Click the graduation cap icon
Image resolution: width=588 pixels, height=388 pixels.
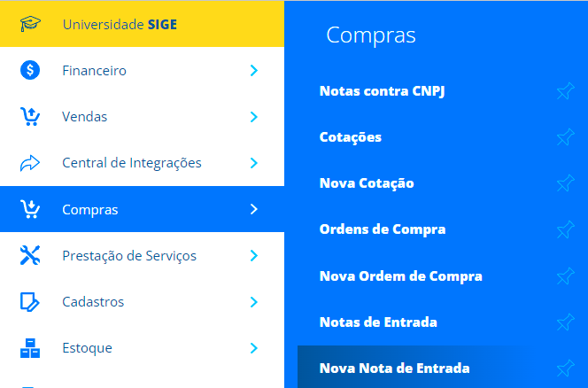30,24
